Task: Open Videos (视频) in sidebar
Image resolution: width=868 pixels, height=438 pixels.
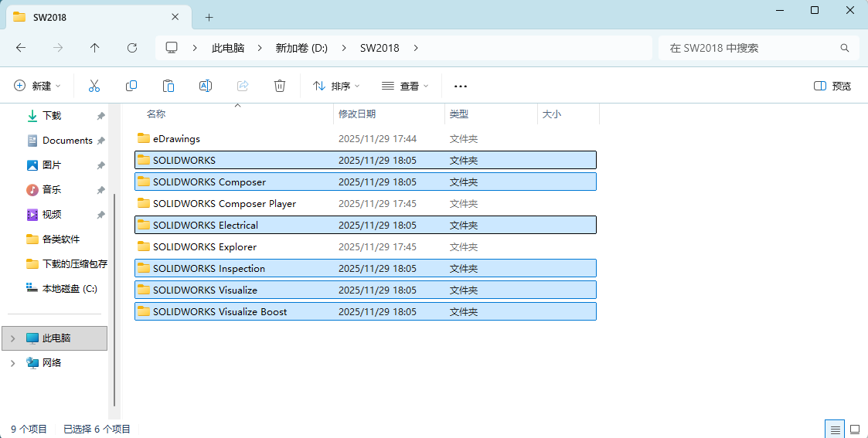Action: pyautogui.click(x=52, y=215)
